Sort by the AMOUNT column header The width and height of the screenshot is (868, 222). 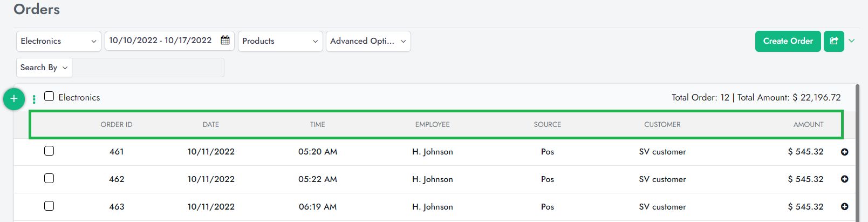click(808, 125)
